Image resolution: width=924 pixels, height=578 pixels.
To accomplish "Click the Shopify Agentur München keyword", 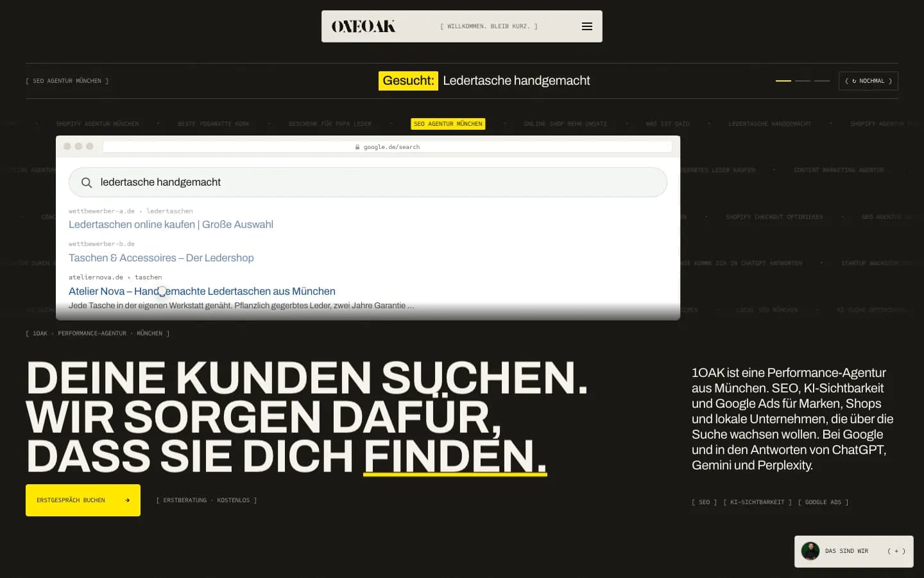I will (98, 124).
